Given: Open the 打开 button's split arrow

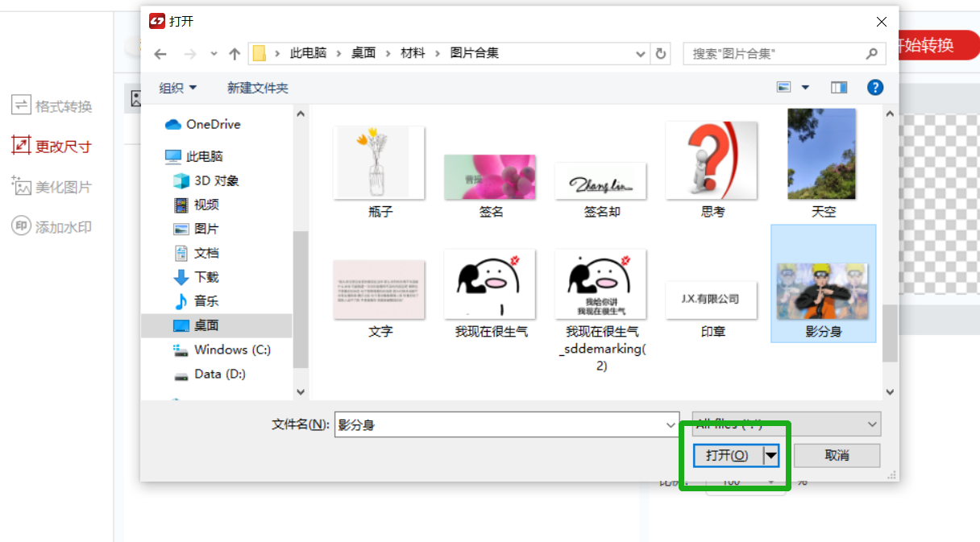Looking at the screenshot, I should click(x=771, y=455).
